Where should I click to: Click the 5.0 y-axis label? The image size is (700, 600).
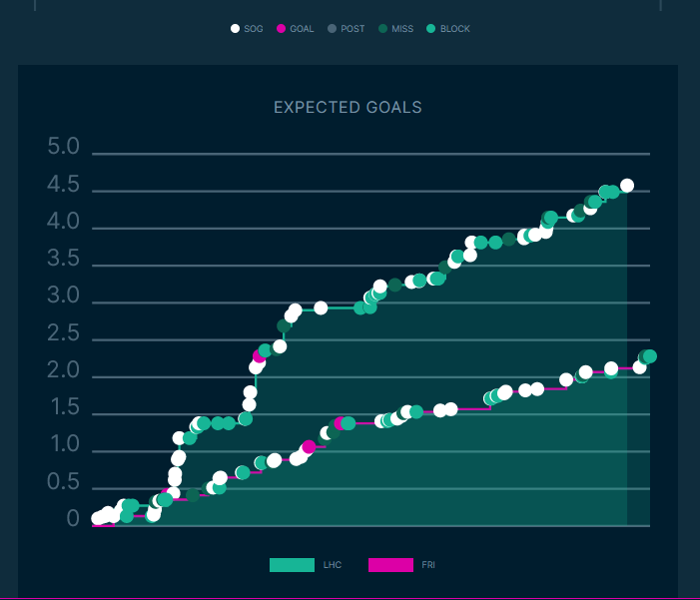(63, 148)
